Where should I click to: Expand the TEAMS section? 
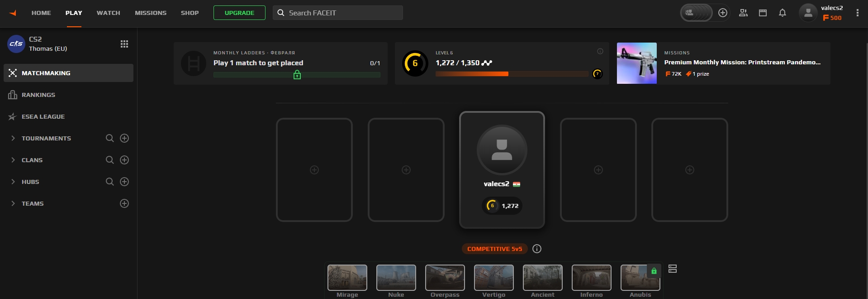pos(13,203)
